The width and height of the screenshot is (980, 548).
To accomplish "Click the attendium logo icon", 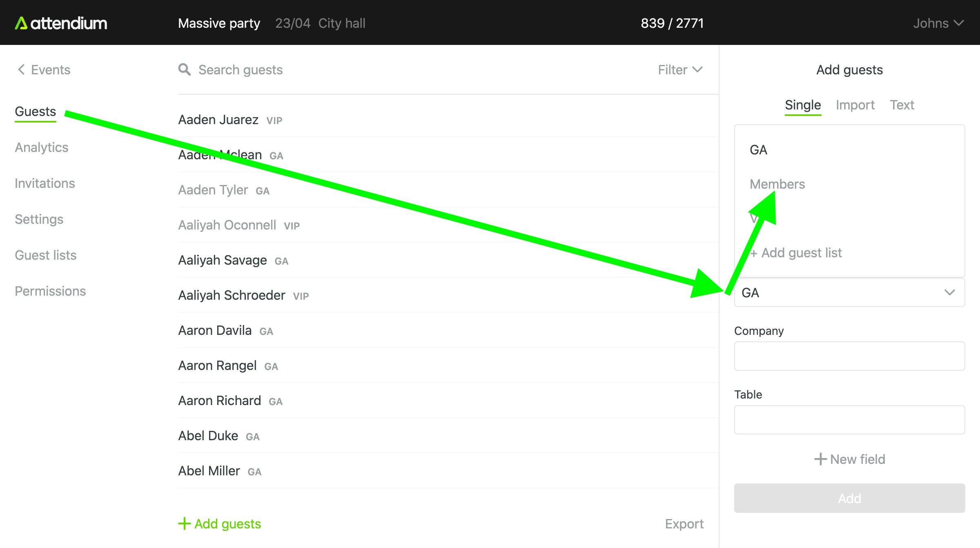I will pyautogui.click(x=21, y=23).
